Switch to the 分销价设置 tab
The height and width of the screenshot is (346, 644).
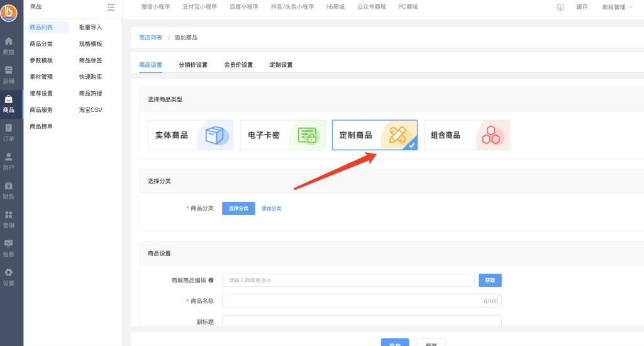click(193, 65)
